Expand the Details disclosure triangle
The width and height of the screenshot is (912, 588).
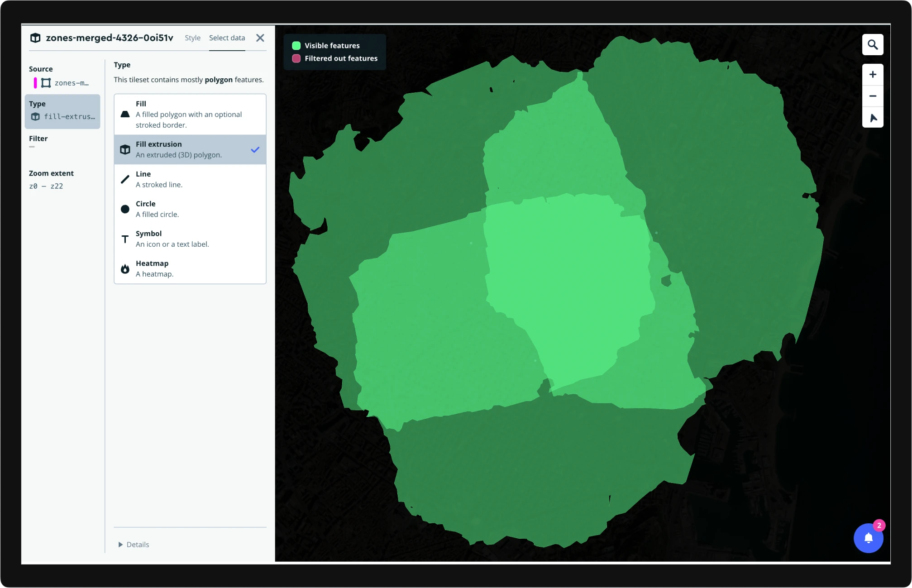(120, 545)
